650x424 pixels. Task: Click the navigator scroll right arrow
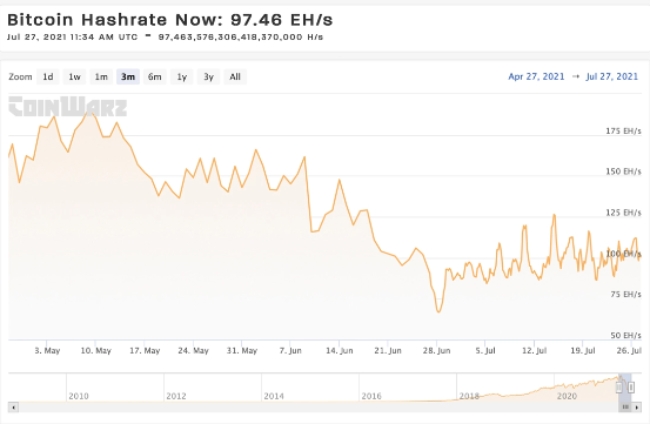[636, 407]
